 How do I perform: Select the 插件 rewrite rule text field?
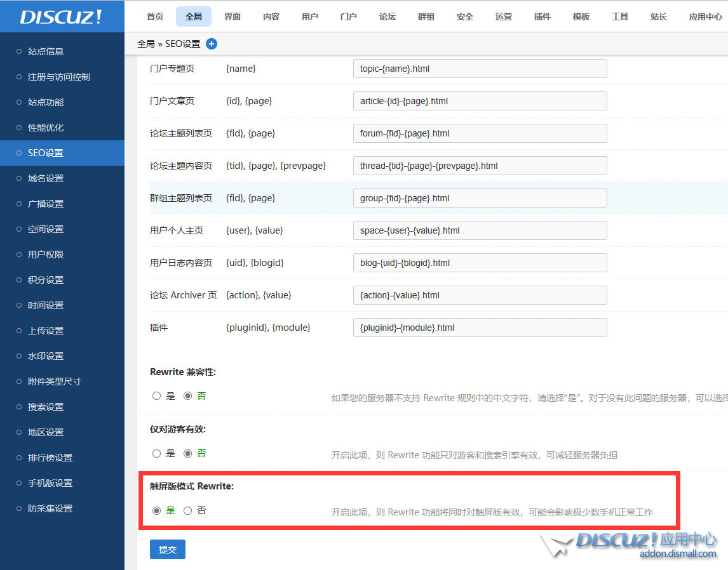point(480,328)
